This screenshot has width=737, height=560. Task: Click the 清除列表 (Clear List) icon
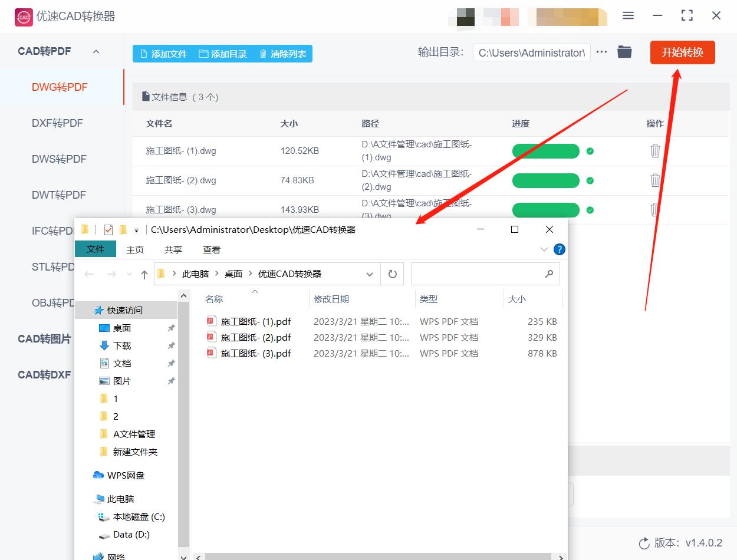(262, 53)
